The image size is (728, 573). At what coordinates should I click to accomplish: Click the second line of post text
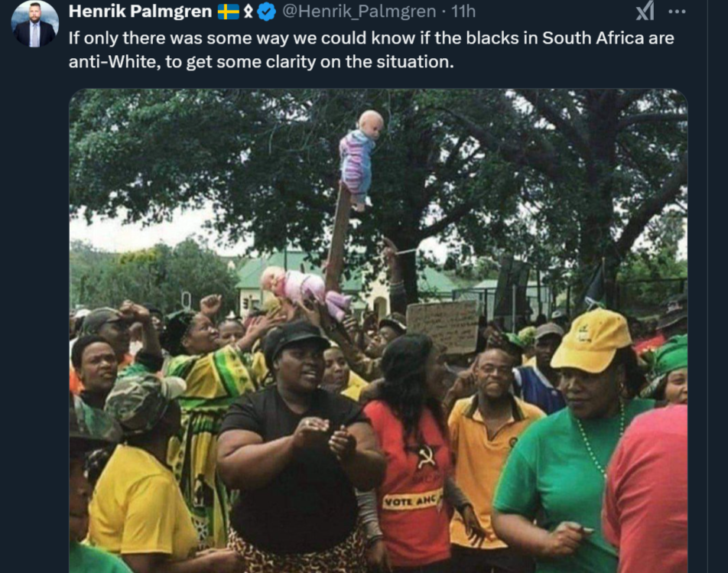pyautogui.click(x=261, y=62)
